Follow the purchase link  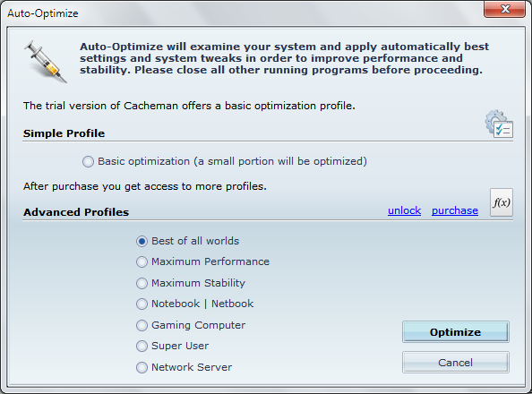point(455,210)
